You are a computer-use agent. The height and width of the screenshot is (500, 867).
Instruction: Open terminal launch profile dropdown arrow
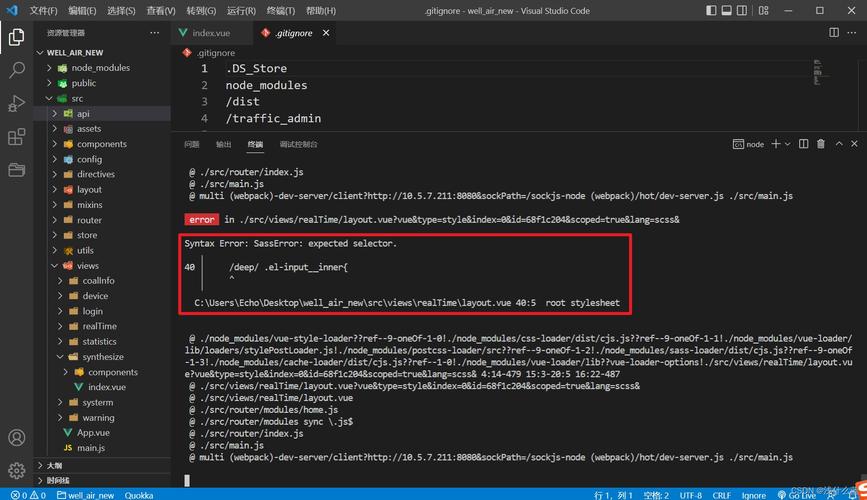pos(787,144)
